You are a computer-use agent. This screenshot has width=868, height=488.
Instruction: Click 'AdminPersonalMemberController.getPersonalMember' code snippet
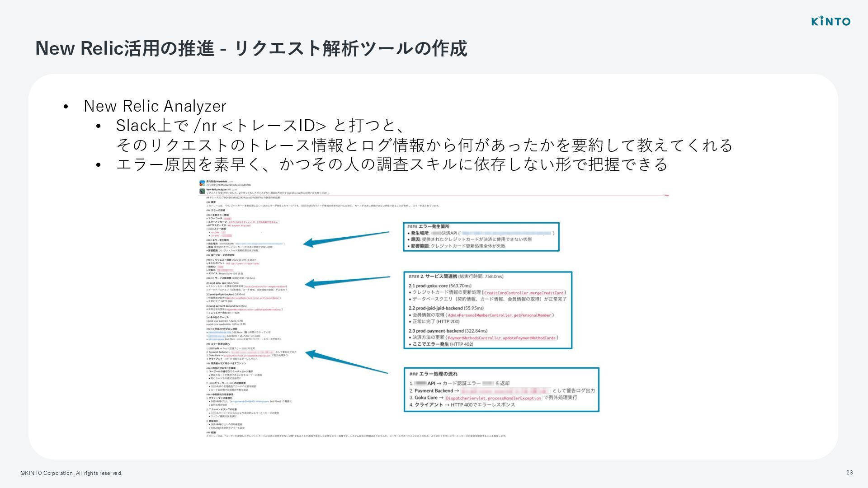point(499,315)
